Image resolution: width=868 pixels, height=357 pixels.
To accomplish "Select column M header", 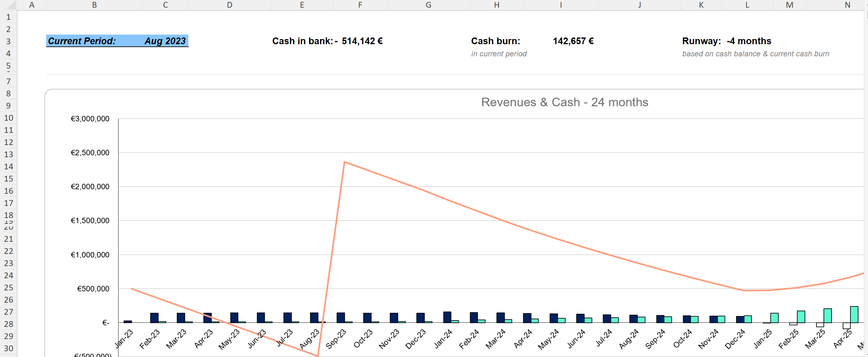I will pos(790,5).
